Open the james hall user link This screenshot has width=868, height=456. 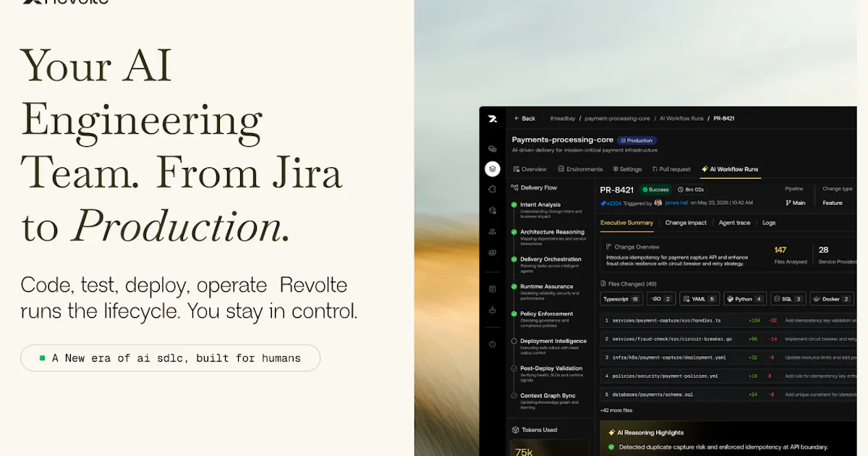point(676,203)
